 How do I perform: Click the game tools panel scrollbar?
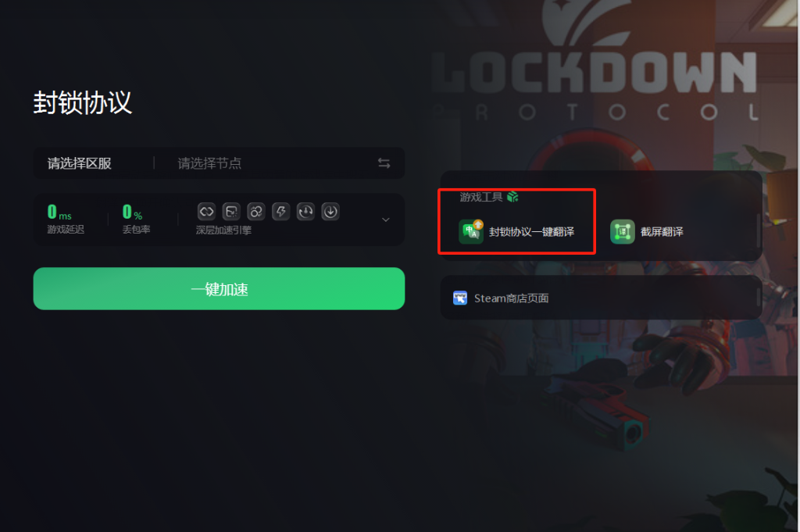[x=759, y=230]
